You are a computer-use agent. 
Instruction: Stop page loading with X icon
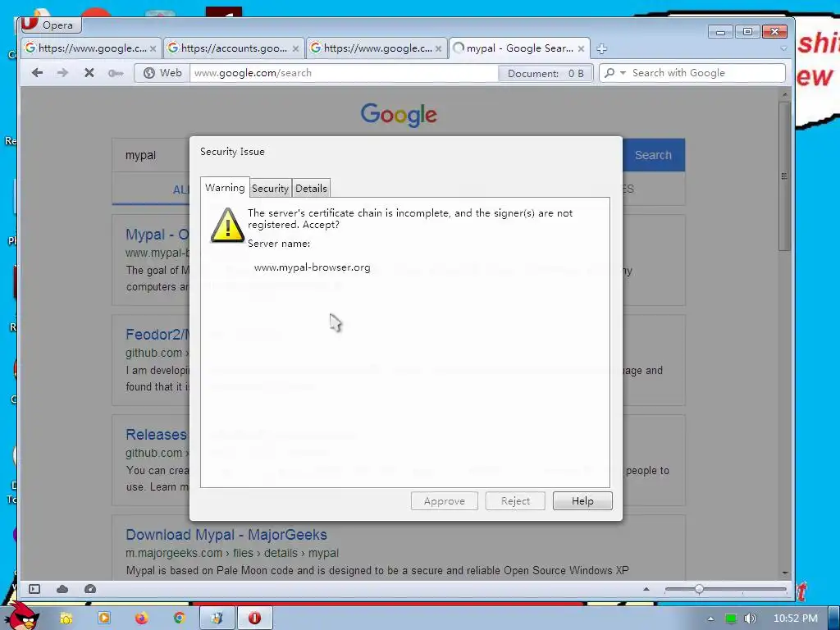point(89,73)
